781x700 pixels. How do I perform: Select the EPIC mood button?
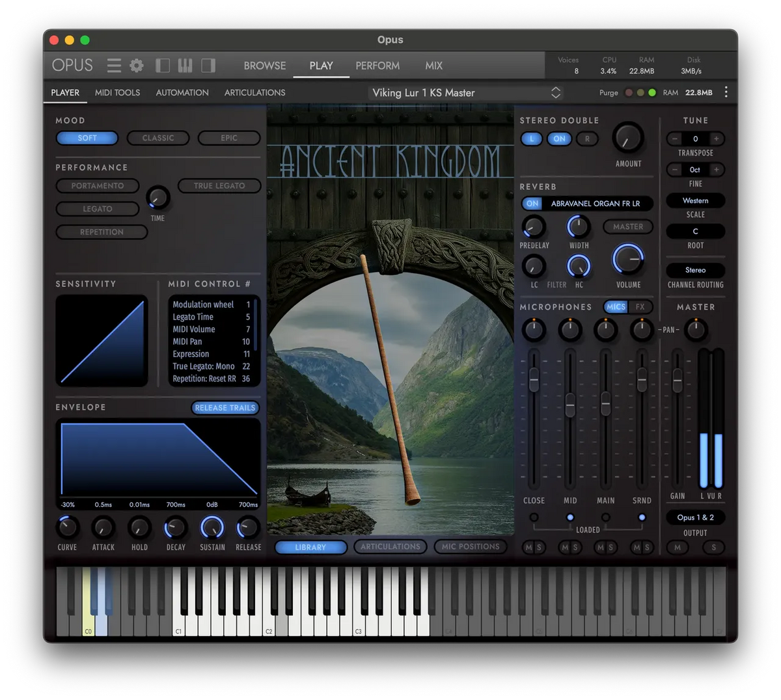pos(229,138)
